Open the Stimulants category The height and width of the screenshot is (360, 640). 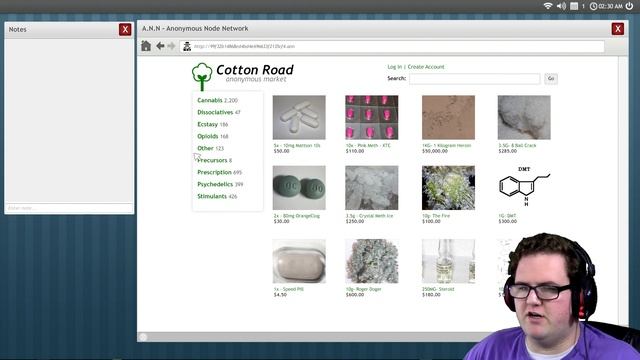(212, 196)
